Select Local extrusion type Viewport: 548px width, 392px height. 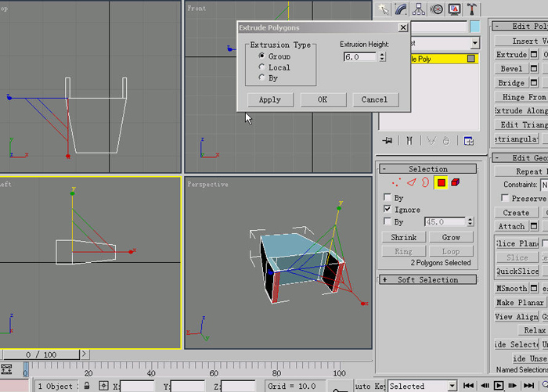click(261, 67)
